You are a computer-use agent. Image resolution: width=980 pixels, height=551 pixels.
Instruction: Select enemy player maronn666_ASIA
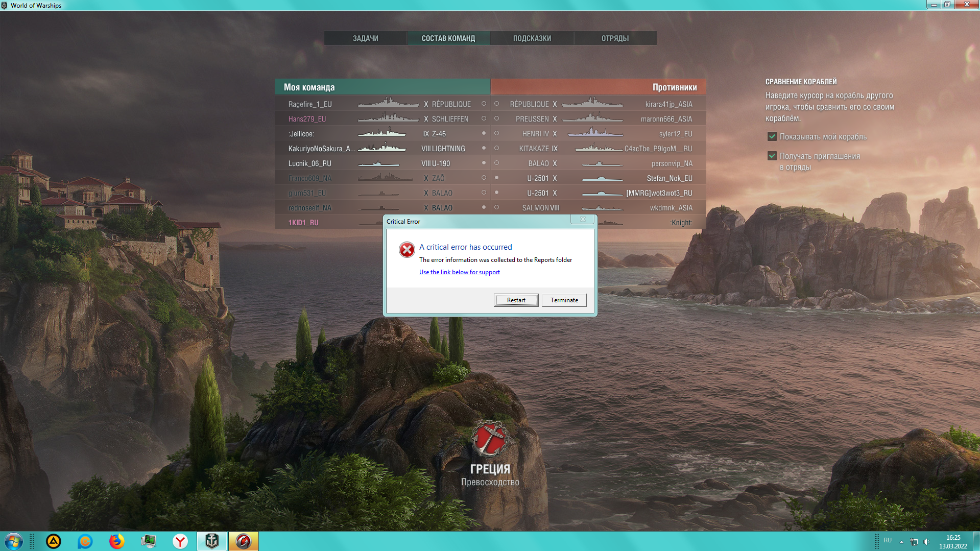pyautogui.click(x=666, y=119)
